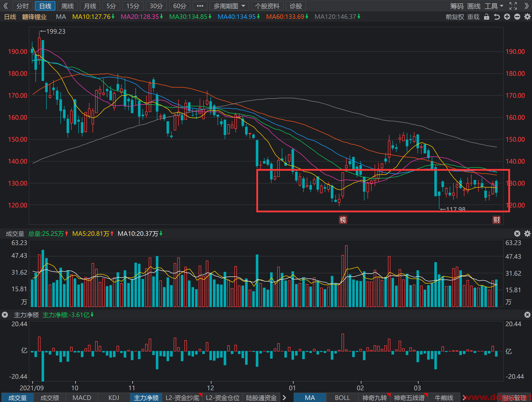532x402 pixels.
Task: Click the undo arrow icon
Action: (x=497, y=17)
